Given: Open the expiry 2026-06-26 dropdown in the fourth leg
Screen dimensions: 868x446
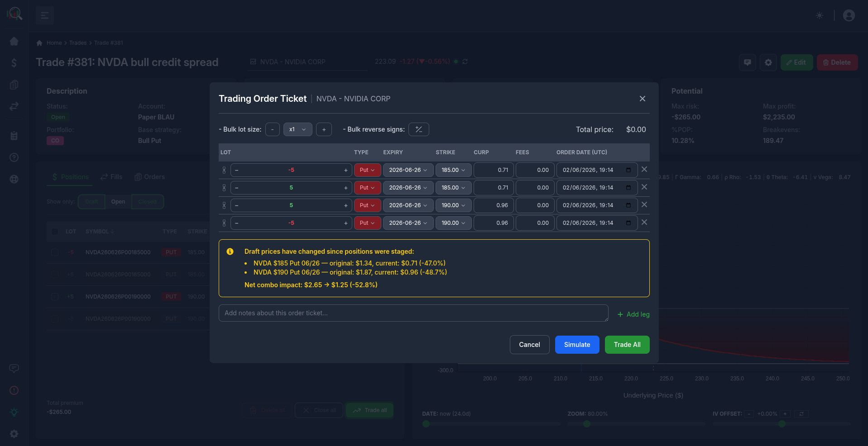Looking at the screenshot, I should coord(408,223).
